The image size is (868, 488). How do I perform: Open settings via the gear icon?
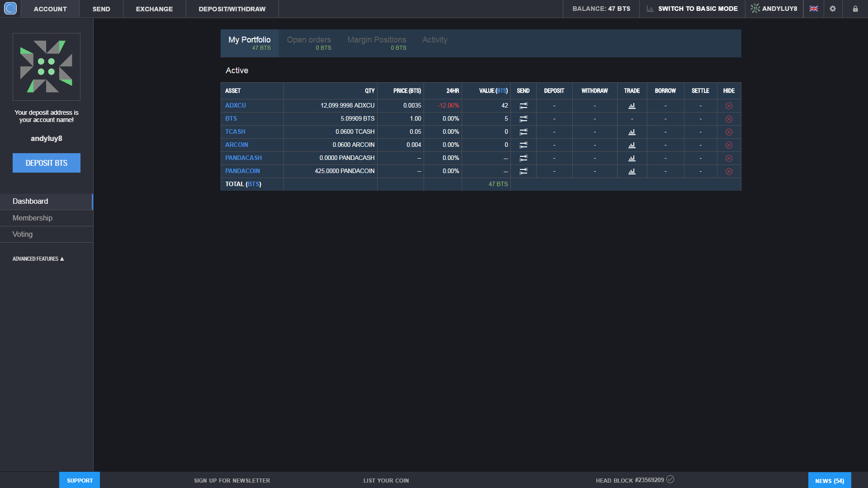coord(833,9)
